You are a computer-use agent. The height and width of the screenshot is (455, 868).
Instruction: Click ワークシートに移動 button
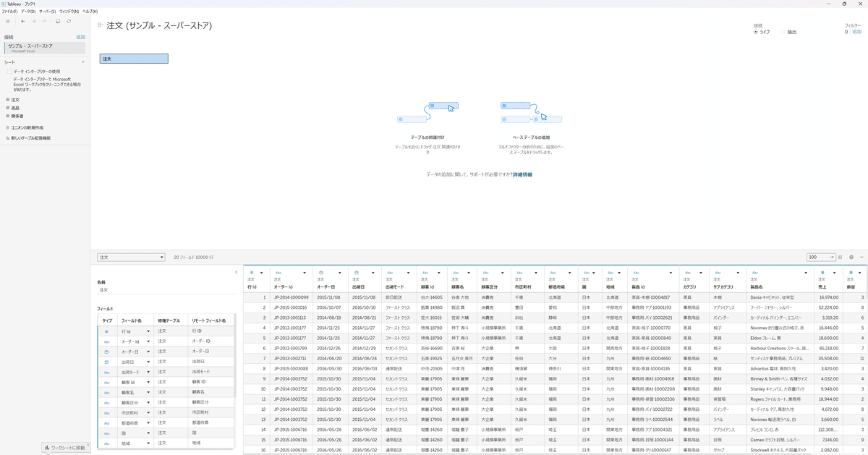pyautogui.click(x=67, y=448)
